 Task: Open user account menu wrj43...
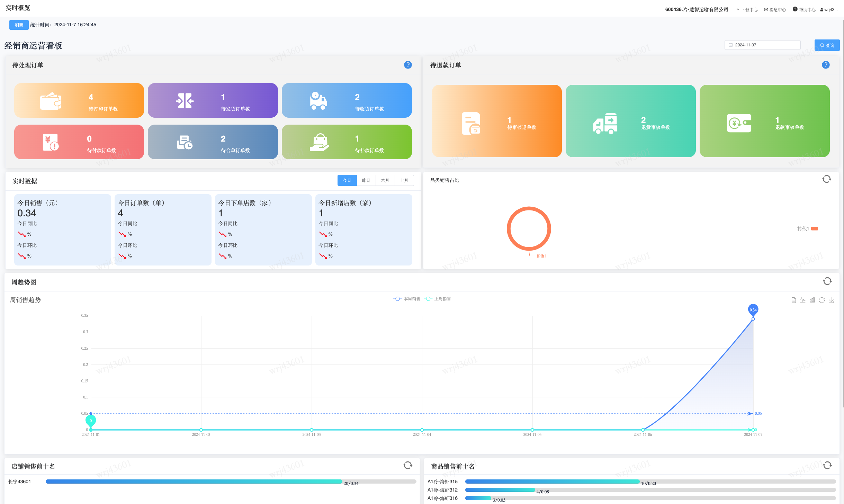click(829, 10)
